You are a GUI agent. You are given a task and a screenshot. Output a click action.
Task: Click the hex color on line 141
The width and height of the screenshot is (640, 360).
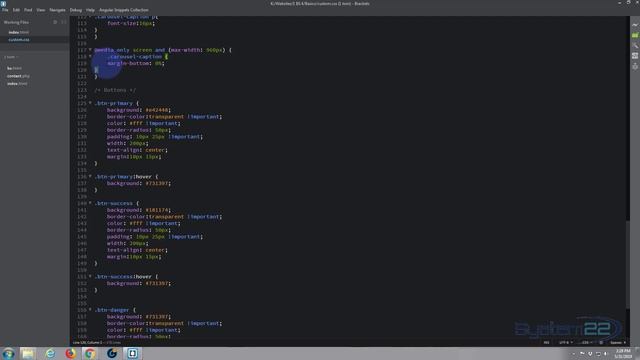pyautogui.click(x=158, y=210)
